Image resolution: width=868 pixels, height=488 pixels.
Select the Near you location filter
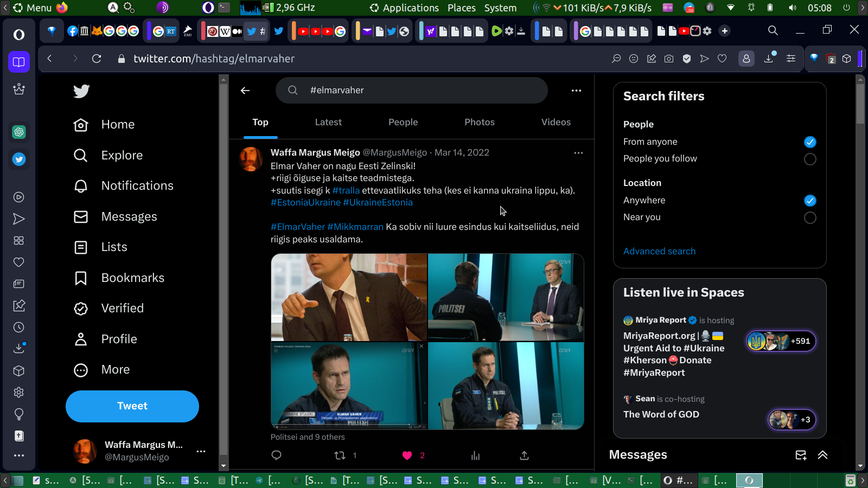(x=810, y=217)
